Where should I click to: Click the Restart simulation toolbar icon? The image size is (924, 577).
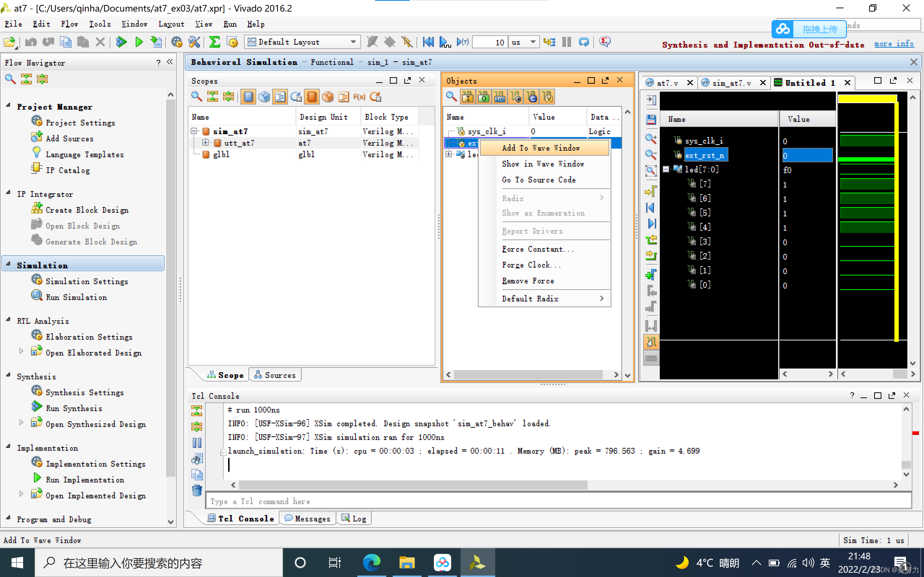pos(428,42)
